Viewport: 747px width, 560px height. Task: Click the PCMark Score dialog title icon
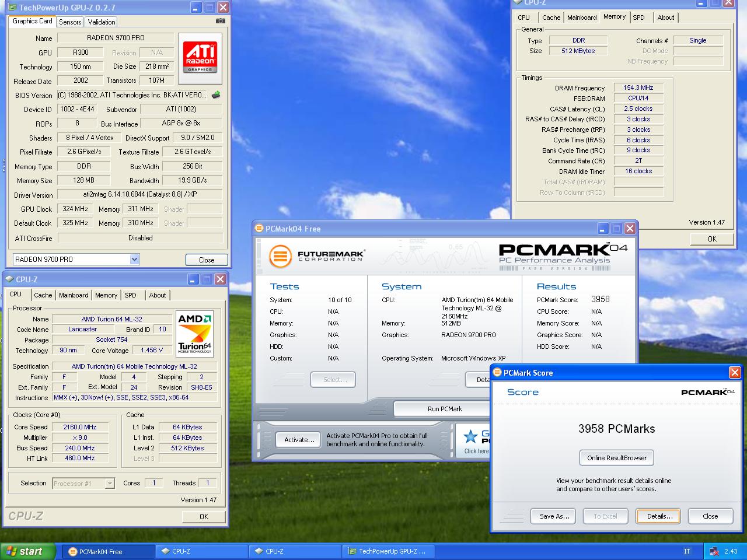pos(497,372)
